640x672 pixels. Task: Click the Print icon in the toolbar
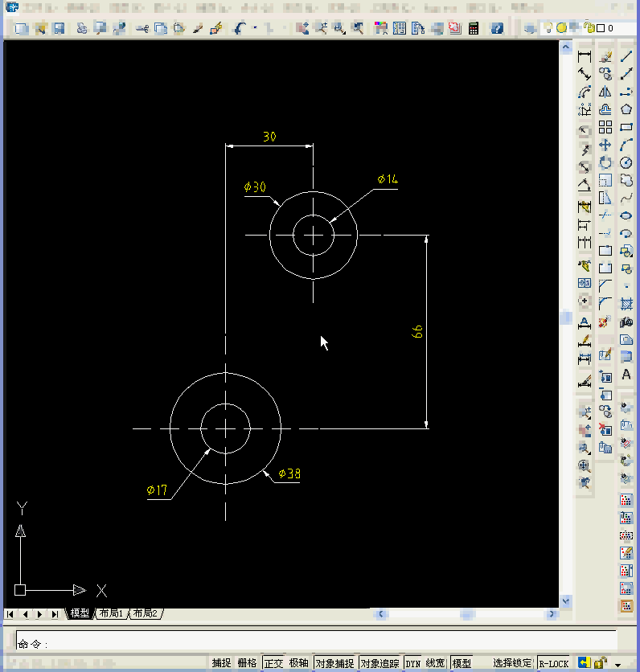point(81,28)
